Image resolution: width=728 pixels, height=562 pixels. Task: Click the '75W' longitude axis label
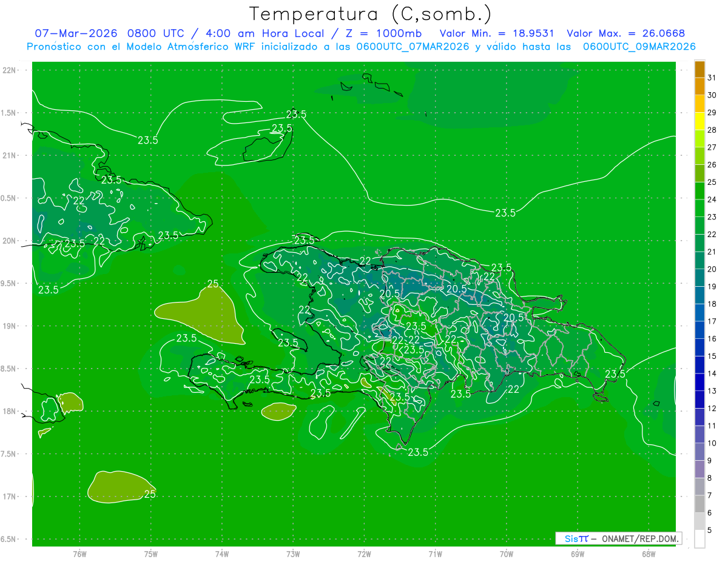pos(151,554)
